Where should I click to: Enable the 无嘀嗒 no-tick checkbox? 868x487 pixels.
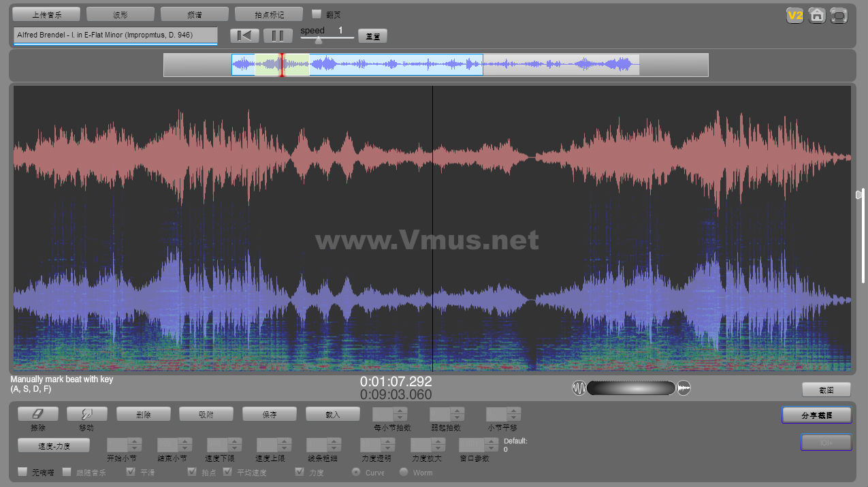pos(22,471)
